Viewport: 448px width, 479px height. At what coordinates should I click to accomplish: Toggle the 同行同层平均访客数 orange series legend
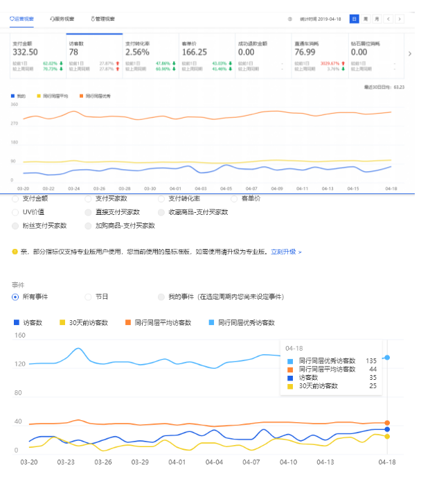(159, 322)
